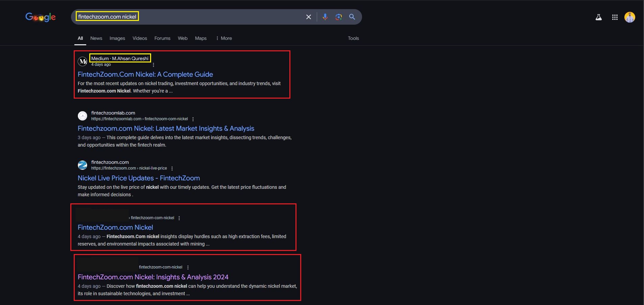Start voice search with microphone icon
This screenshot has height=305, width=644.
click(325, 17)
